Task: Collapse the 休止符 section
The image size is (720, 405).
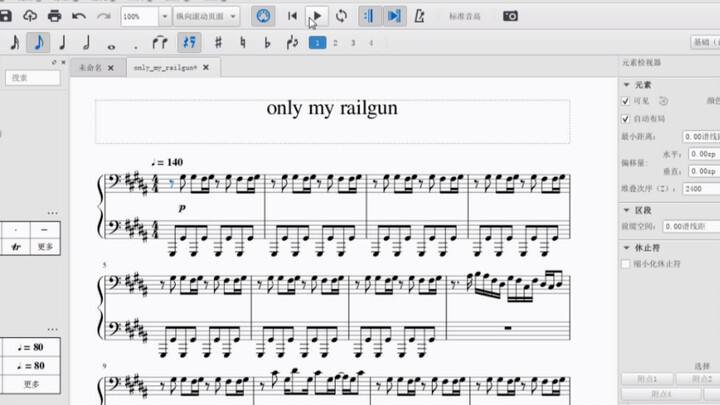Action: 627,248
